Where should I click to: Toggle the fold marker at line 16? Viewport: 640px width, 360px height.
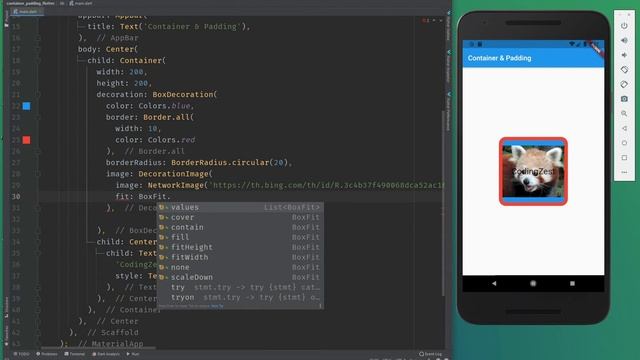(x=38, y=38)
